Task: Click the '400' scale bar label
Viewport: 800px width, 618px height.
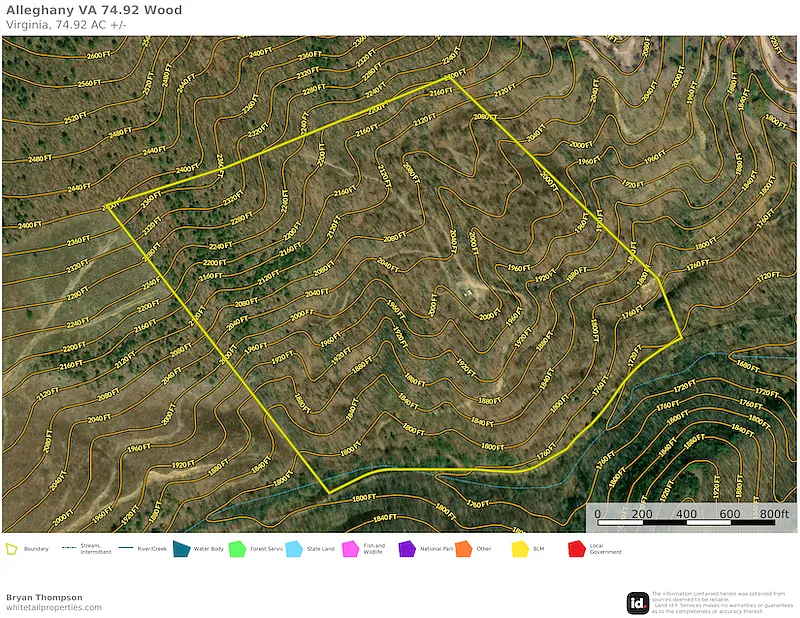Action: coord(686,513)
